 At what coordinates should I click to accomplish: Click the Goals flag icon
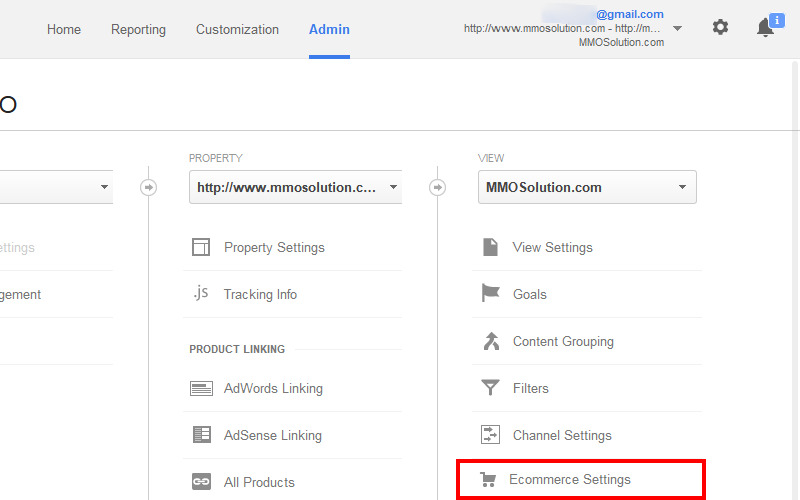pyautogui.click(x=491, y=294)
